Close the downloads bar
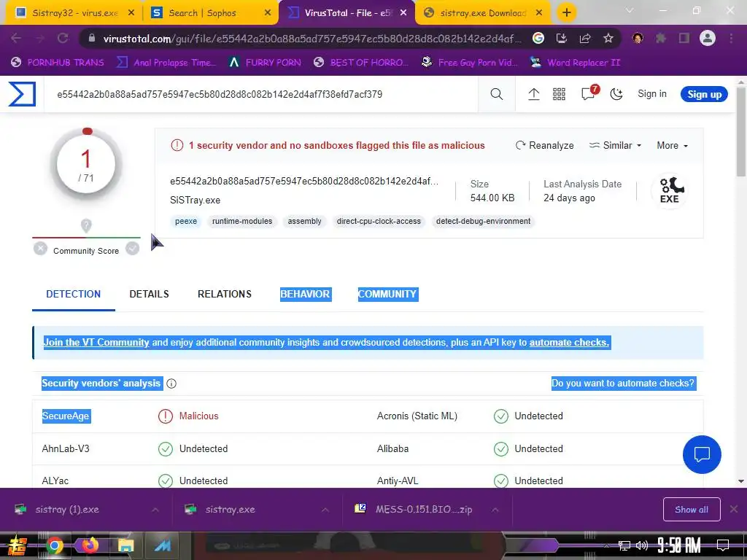Image resolution: width=747 pixels, height=560 pixels. [x=734, y=510]
